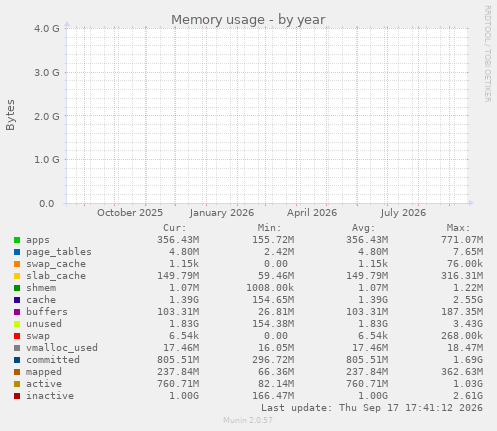Click shmem min value 1008.00k
The width and height of the screenshot is (497, 431).
click(270, 288)
